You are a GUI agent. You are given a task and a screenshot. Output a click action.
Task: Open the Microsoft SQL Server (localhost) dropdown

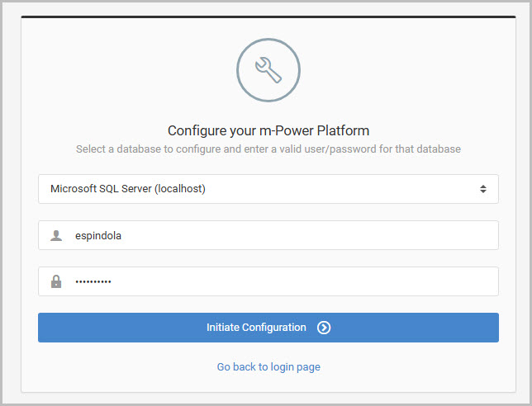tap(268, 189)
